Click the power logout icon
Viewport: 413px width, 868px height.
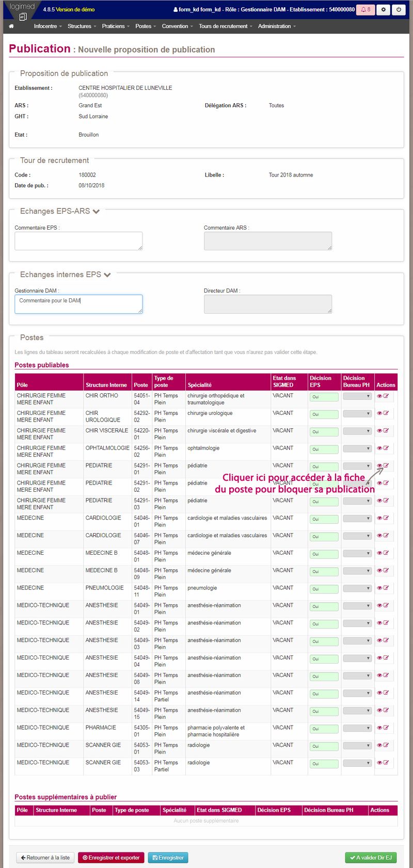399,9
